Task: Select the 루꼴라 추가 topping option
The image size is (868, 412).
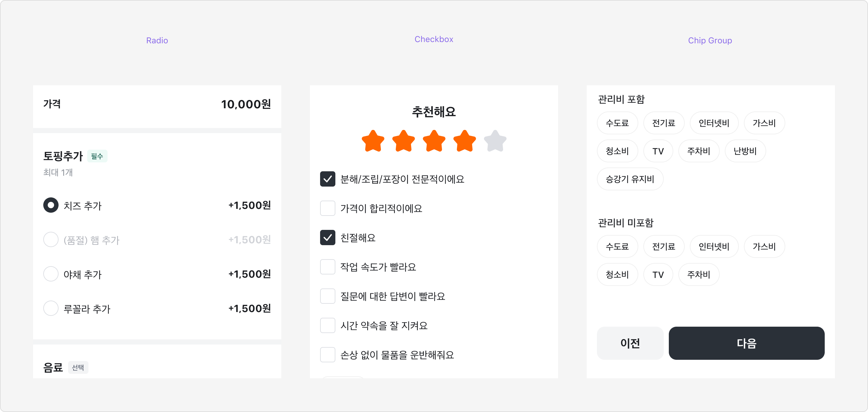Action: (x=51, y=308)
